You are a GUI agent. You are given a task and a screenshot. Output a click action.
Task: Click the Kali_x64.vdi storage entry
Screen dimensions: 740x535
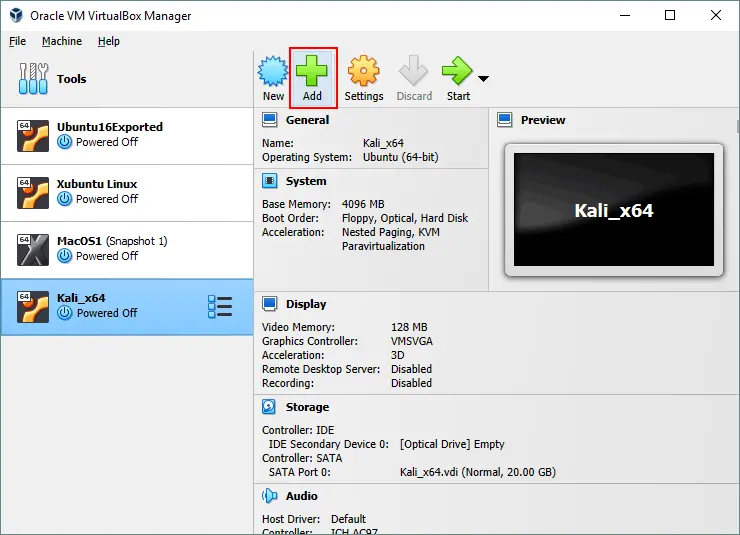click(x=478, y=472)
